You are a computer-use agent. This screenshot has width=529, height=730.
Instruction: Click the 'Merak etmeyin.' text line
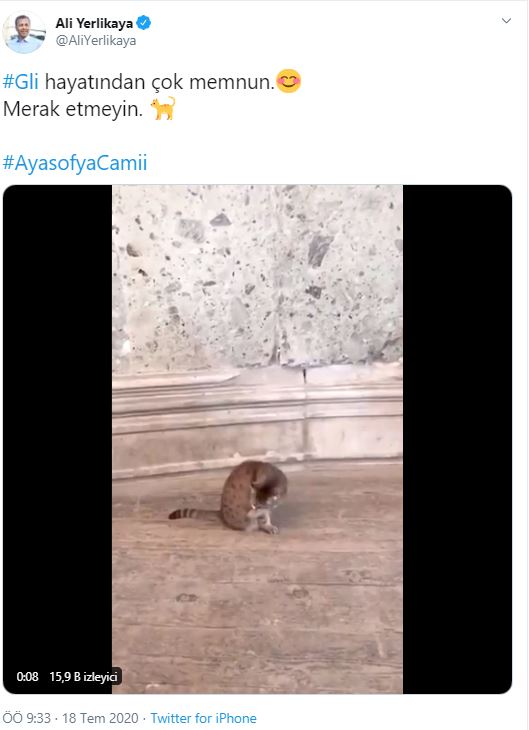(x=73, y=109)
